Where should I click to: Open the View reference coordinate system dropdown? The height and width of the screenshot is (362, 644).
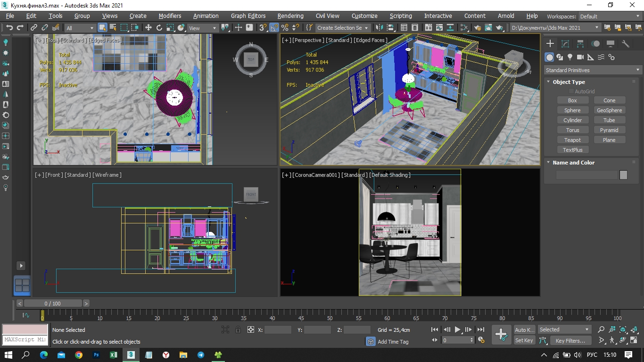pos(203,28)
